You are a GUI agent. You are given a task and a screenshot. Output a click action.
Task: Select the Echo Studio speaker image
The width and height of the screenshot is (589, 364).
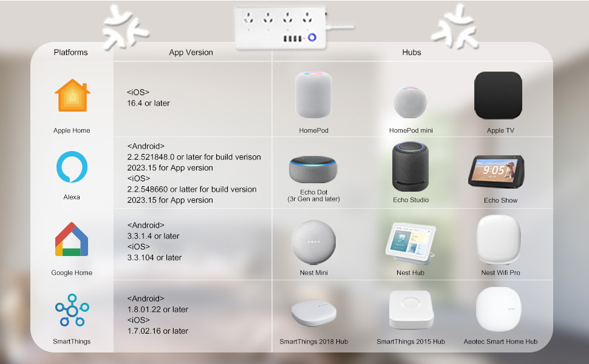pyautogui.click(x=410, y=167)
